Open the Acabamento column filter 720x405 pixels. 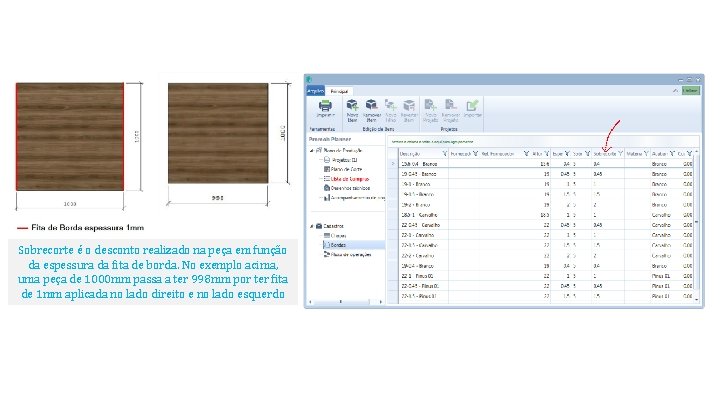(672, 153)
